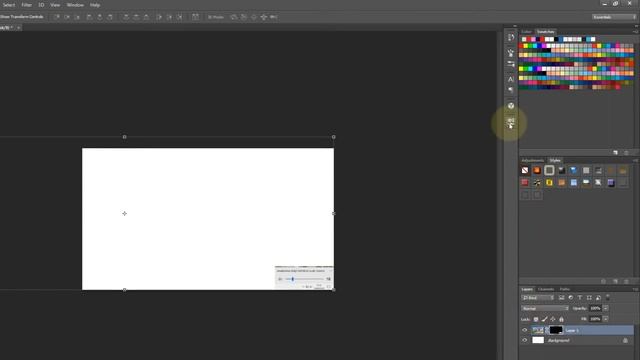Toggle filter for shape layers
The height and width of the screenshot is (360, 640).
589,298
